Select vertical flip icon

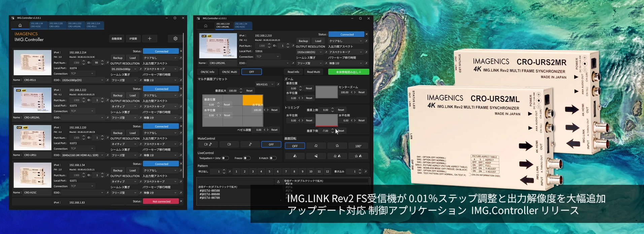[x=316, y=156]
